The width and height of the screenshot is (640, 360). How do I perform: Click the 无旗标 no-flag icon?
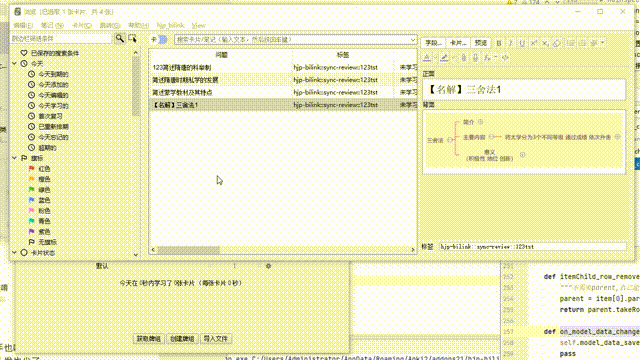pos(32,242)
